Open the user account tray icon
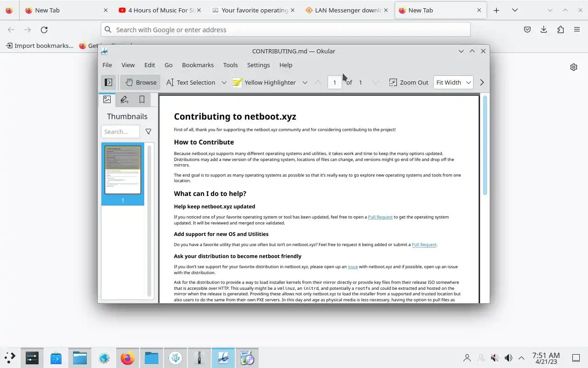 tap(467, 358)
